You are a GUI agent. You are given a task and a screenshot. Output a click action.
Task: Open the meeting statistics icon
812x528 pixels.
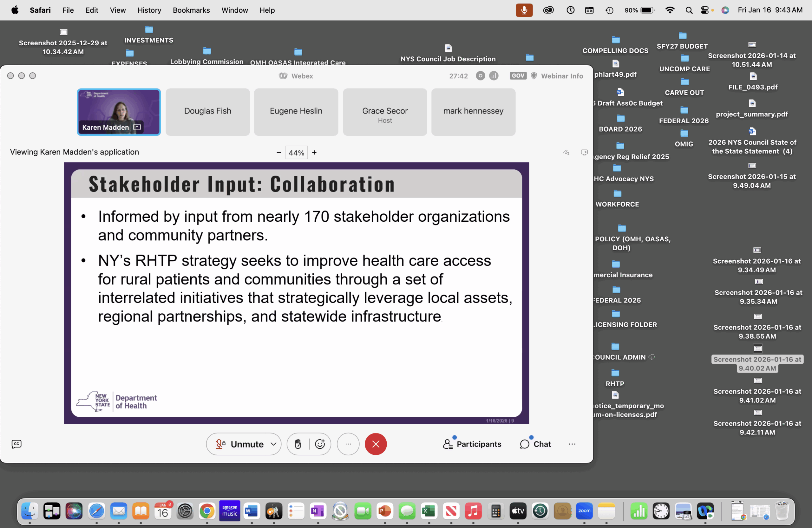tap(493, 76)
